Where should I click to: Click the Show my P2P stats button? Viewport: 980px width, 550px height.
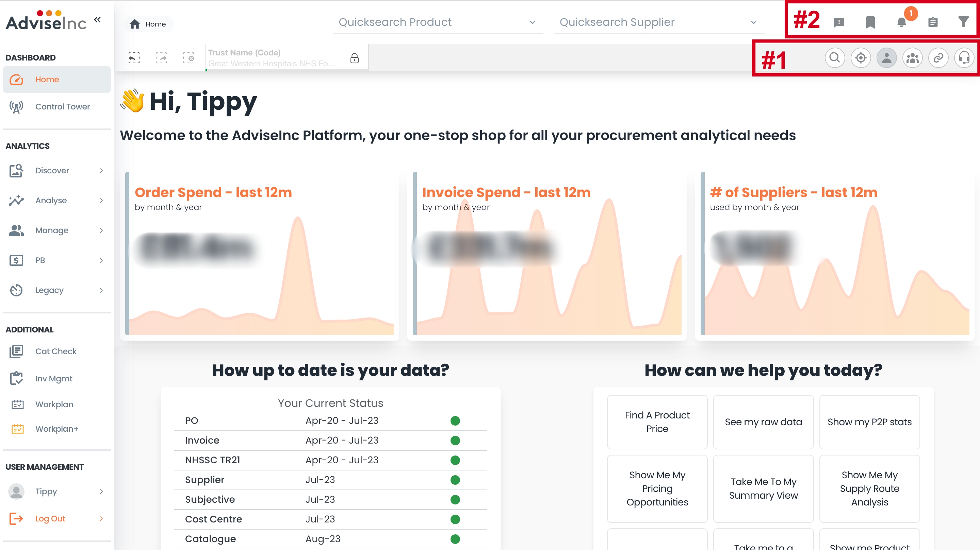869,422
